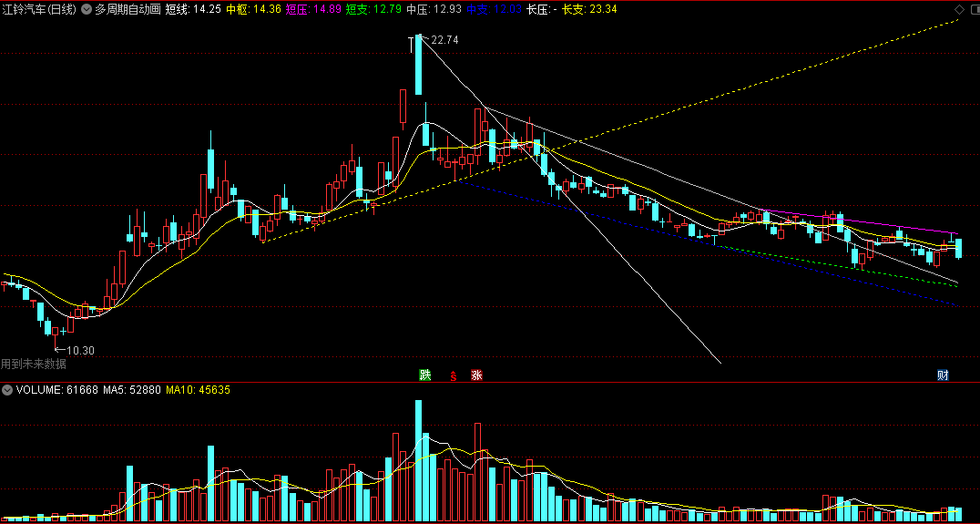Expand the VOLUME indicator dropdown arrow

click(7, 389)
